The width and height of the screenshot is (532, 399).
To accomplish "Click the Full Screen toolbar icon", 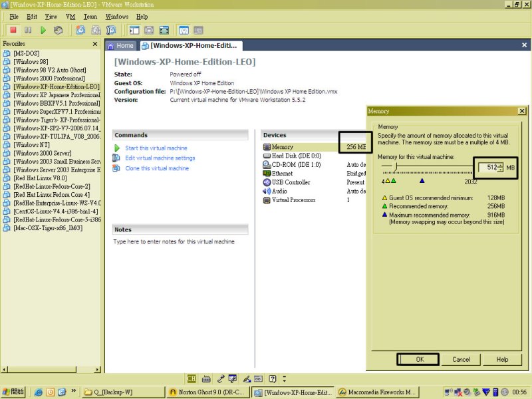I will click(x=164, y=30).
